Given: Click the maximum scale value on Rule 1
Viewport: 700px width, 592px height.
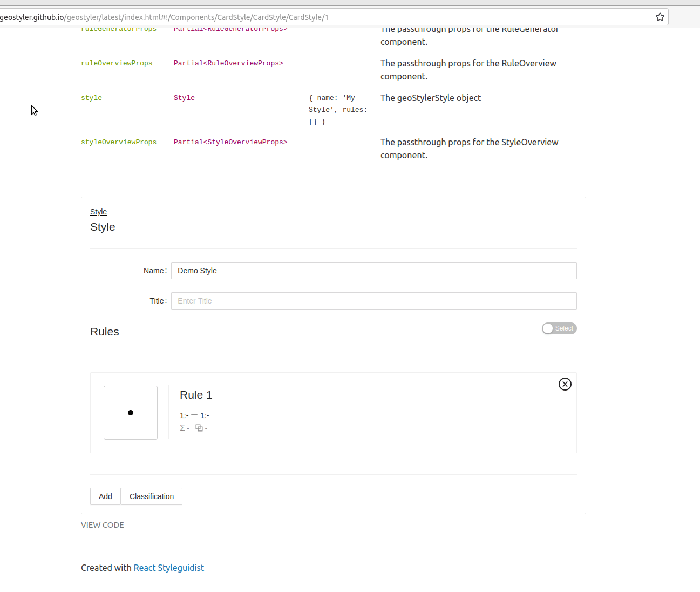Looking at the screenshot, I should coord(204,415).
